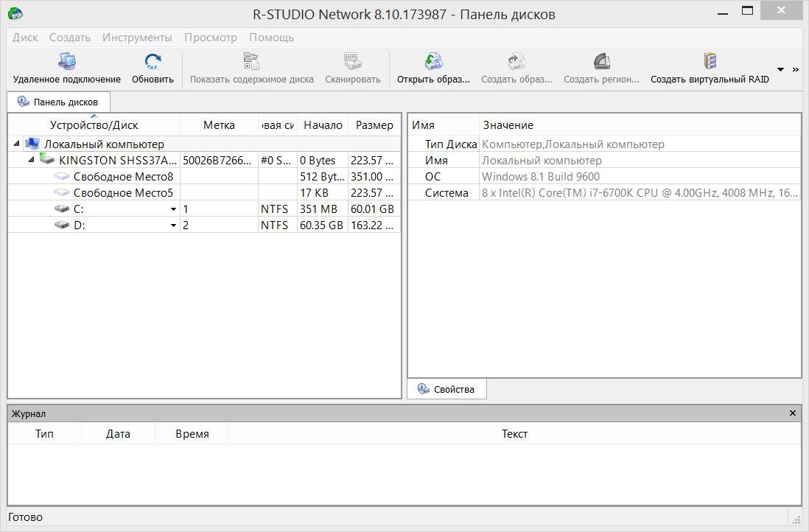
Task: Click the Текст column header in the log
Action: pyautogui.click(x=514, y=433)
